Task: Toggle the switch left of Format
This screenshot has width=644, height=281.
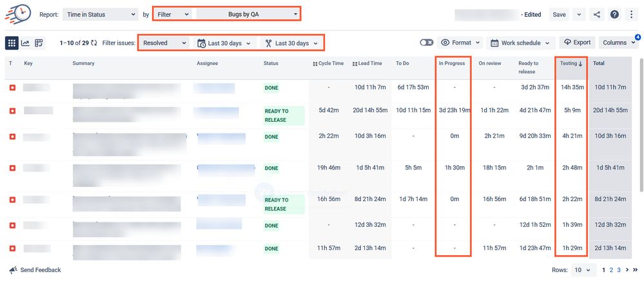Action: pyautogui.click(x=427, y=43)
